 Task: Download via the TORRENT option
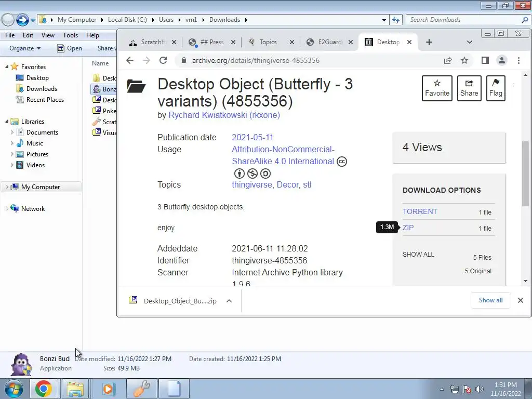[420, 212]
